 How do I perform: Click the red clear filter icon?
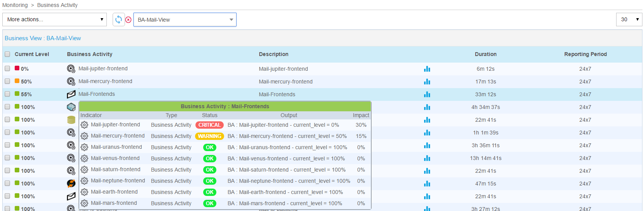click(x=128, y=20)
